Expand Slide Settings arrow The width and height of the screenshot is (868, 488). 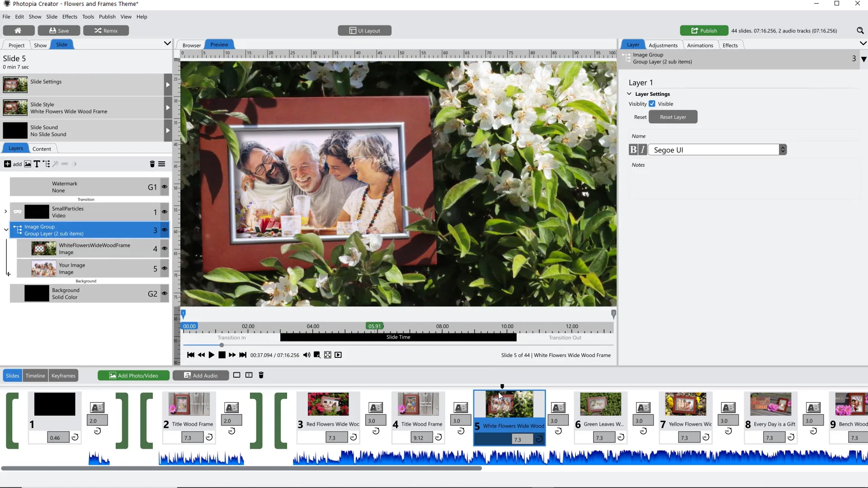coord(168,85)
